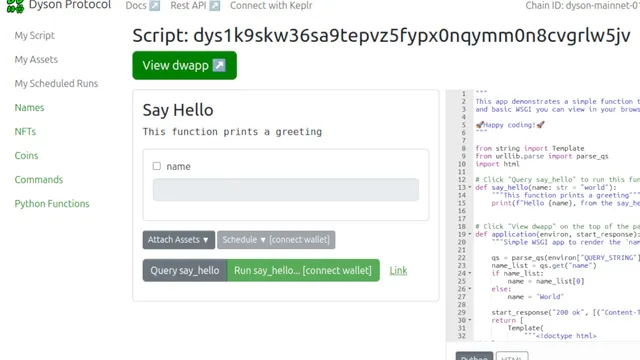
Task: Click the 'import html' code line
Action: (x=497, y=164)
